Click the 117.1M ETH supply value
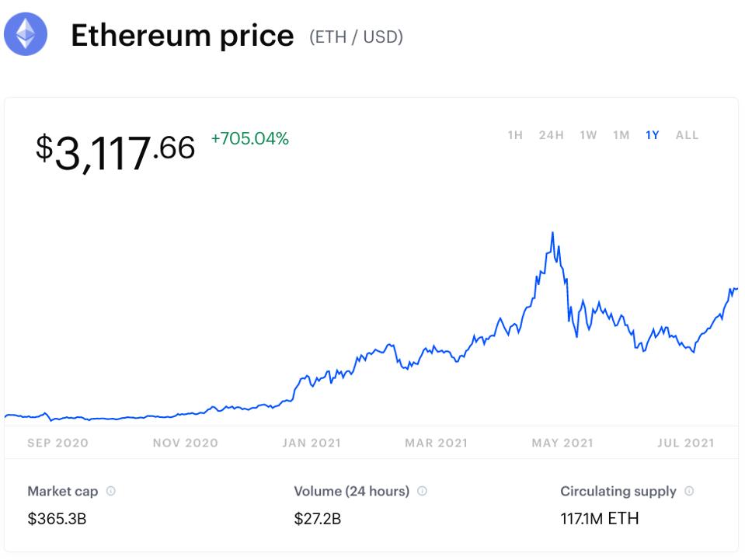Image resolution: width=745 pixels, height=560 pixels. tap(599, 519)
